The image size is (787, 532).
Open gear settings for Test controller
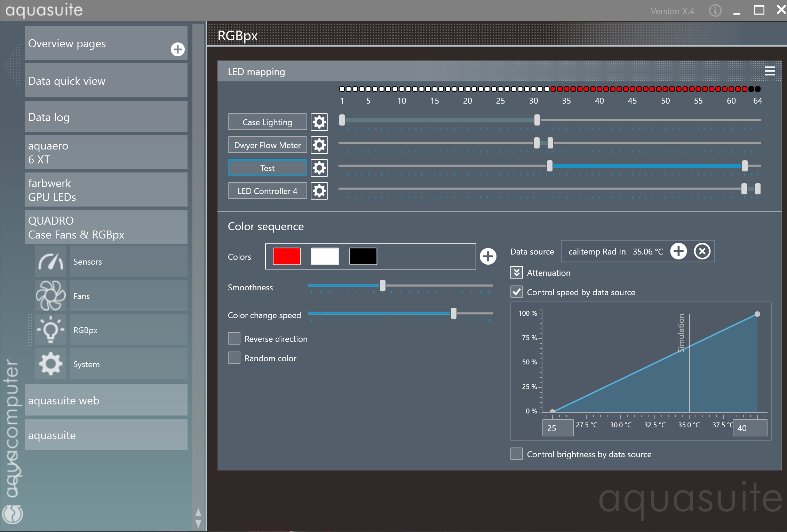pos(319,168)
